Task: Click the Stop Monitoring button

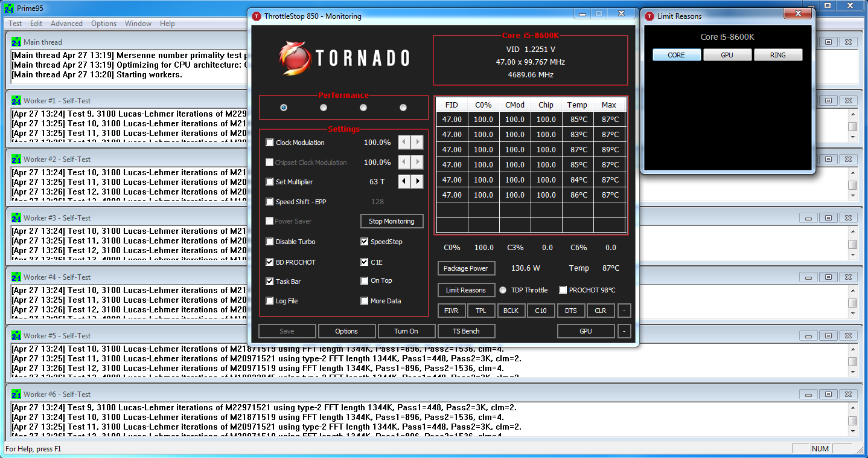Action: [392, 221]
